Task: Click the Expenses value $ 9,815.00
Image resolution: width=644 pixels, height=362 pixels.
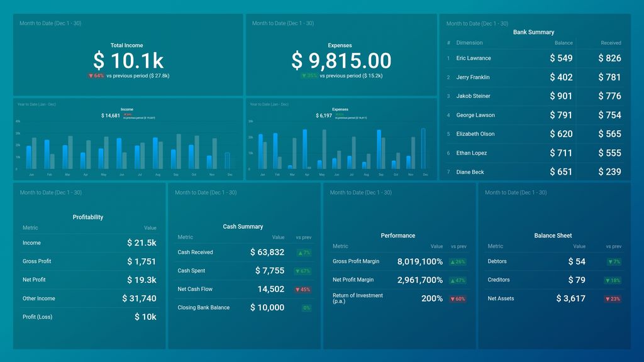Action: (341, 60)
